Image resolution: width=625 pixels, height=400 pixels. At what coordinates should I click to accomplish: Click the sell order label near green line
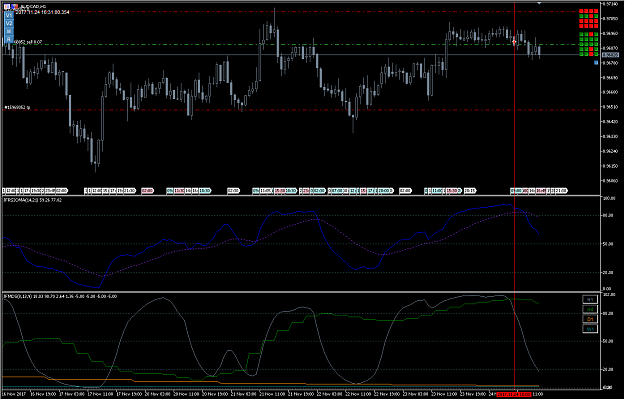coord(28,41)
